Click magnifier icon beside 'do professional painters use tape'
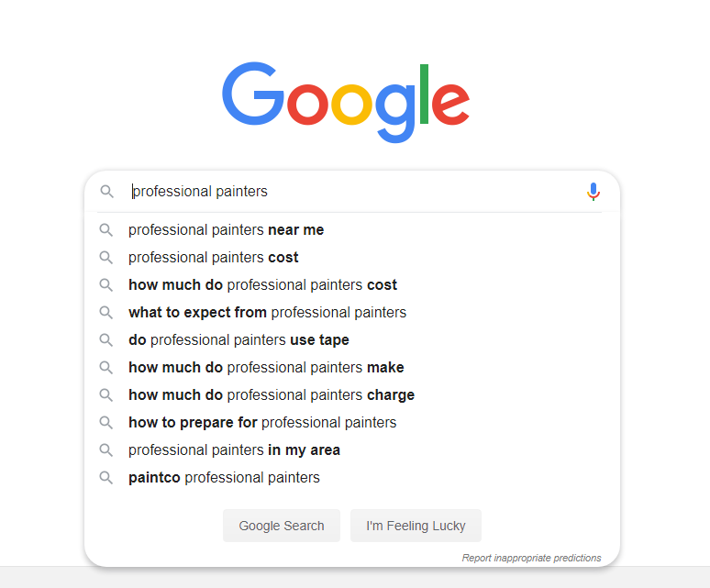Image resolution: width=710 pixels, height=588 pixels. (x=106, y=340)
